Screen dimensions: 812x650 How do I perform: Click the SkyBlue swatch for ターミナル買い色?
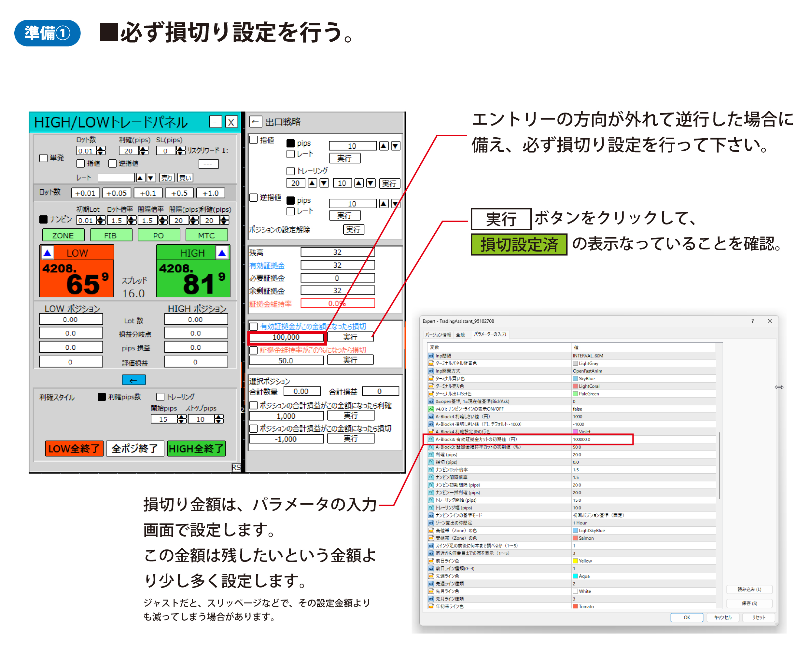click(575, 378)
